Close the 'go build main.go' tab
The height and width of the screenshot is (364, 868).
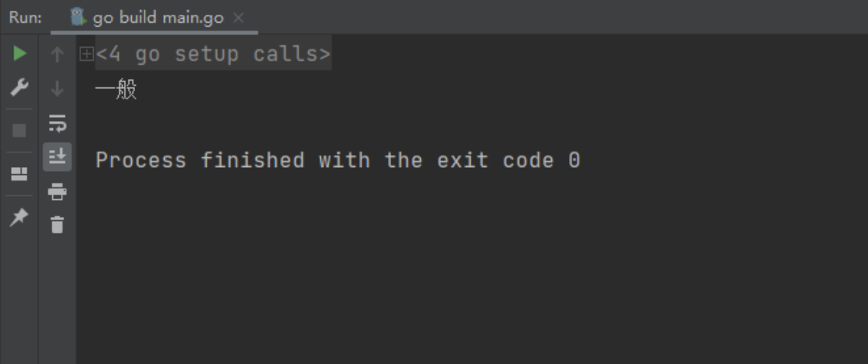pos(239,18)
